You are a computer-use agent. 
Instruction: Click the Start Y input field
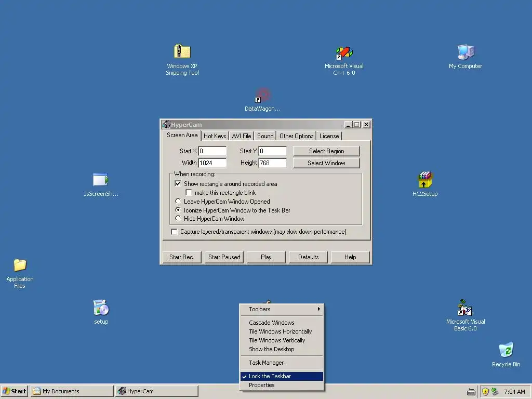click(272, 151)
